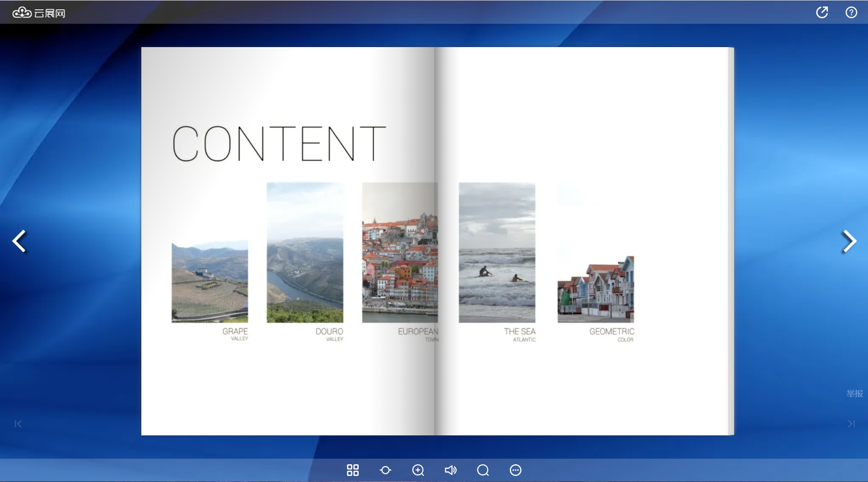Click the share icon
The width and height of the screenshot is (868, 482).
click(x=822, y=13)
